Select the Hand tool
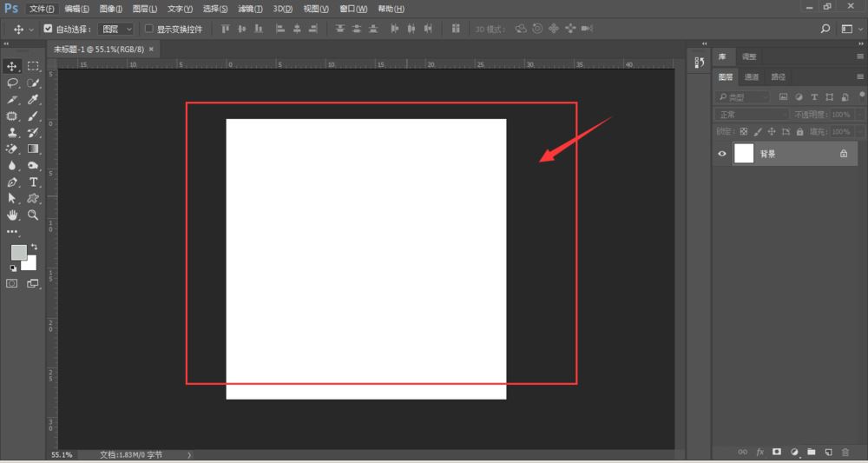The width and height of the screenshot is (868, 463). pos(11,215)
